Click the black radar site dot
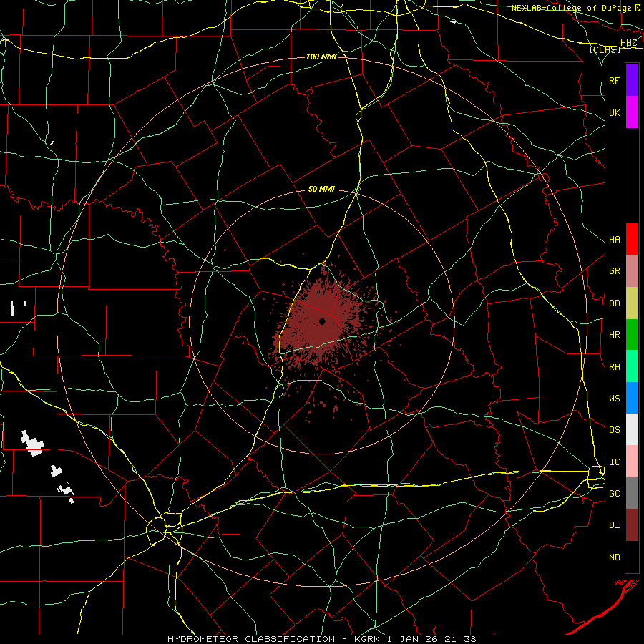644x644 pixels. click(322, 321)
